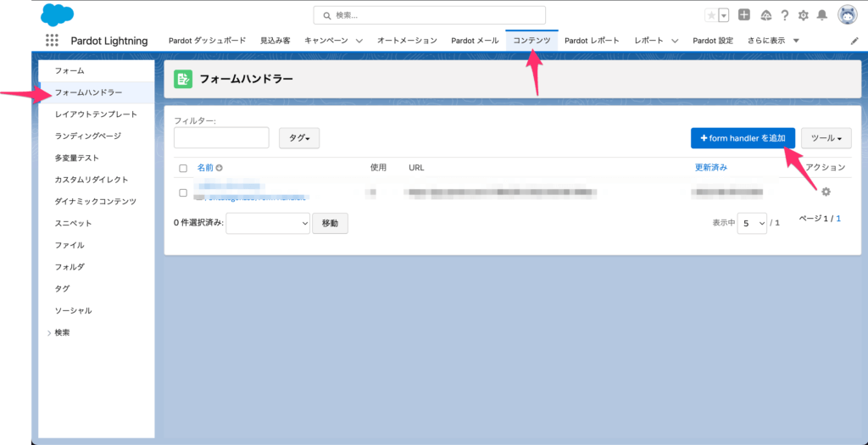
Task: Click the Pardot Lightning app name
Action: (x=109, y=41)
